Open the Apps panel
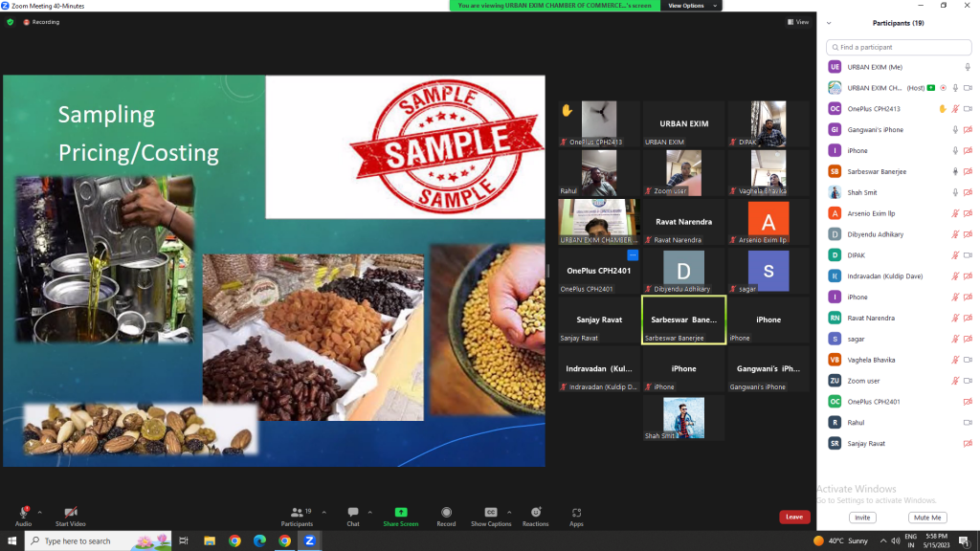Viewport: 980px width, 551px height. [x=576, y=513]
